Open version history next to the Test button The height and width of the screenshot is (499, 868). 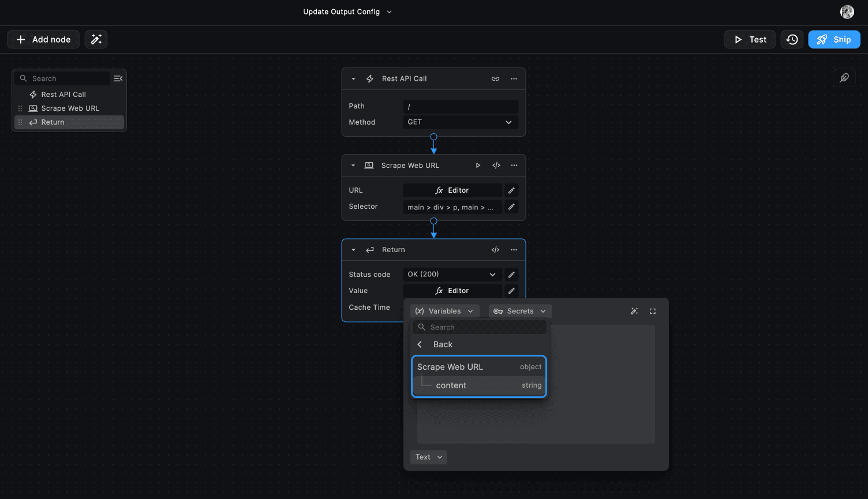pyautogui.click(x=791, y=39)
